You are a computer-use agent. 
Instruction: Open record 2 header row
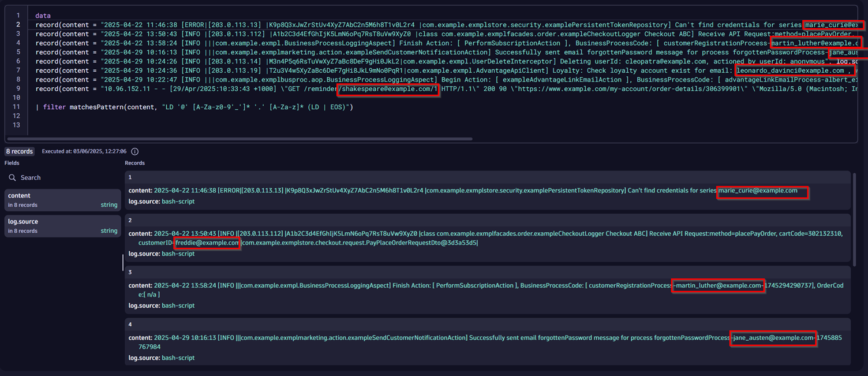tap(488, 220)
